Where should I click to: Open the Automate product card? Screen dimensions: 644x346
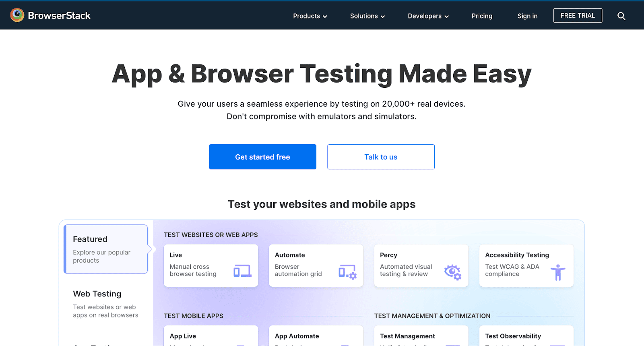[x=316, y=265]
